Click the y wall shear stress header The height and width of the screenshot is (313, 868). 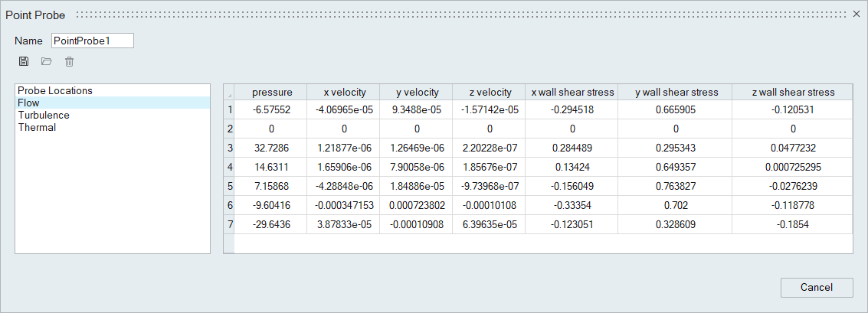pyautogui.click(x=676, y=92)
